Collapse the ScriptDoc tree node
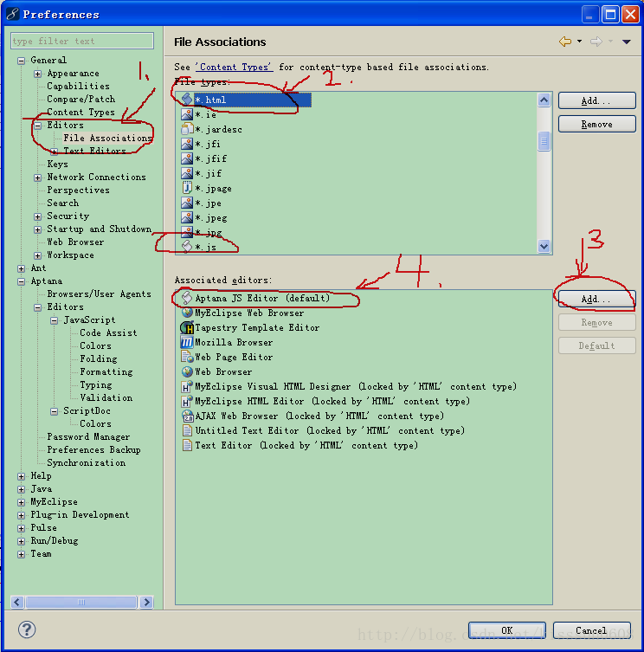644x652 pixels. [54, 411]
